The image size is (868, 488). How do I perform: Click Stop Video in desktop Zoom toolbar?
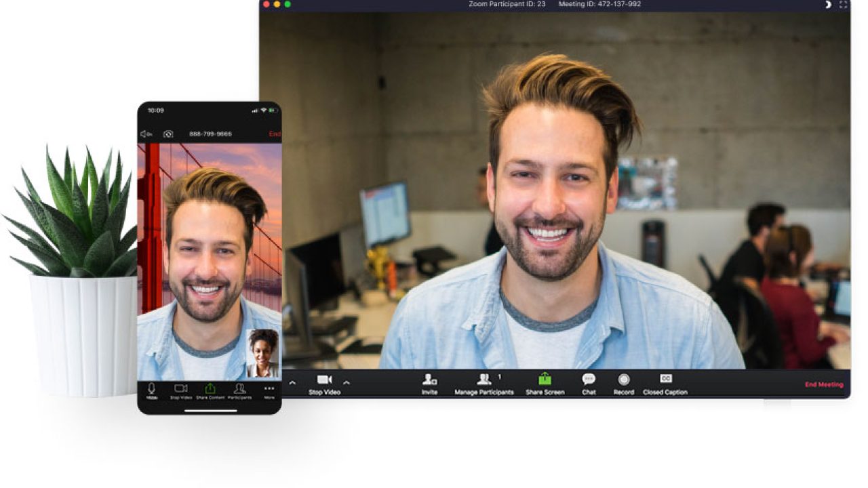tap(324, 384)
